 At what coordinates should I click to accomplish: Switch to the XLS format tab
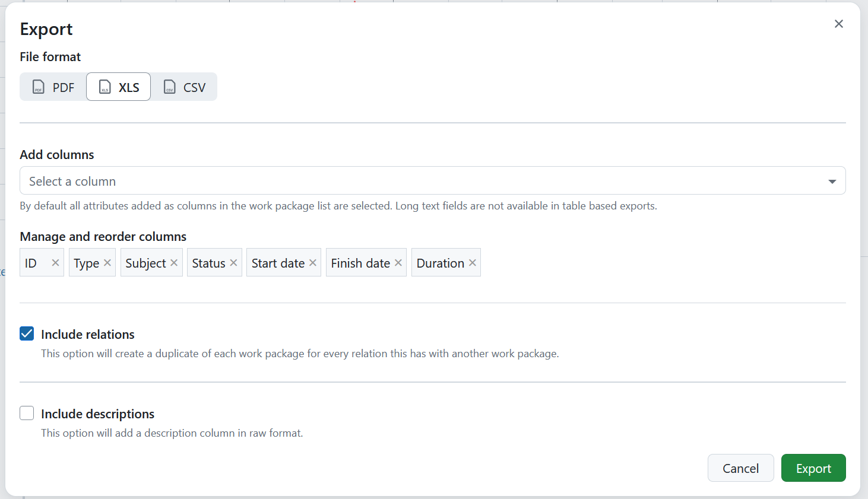tap(118, 87)
